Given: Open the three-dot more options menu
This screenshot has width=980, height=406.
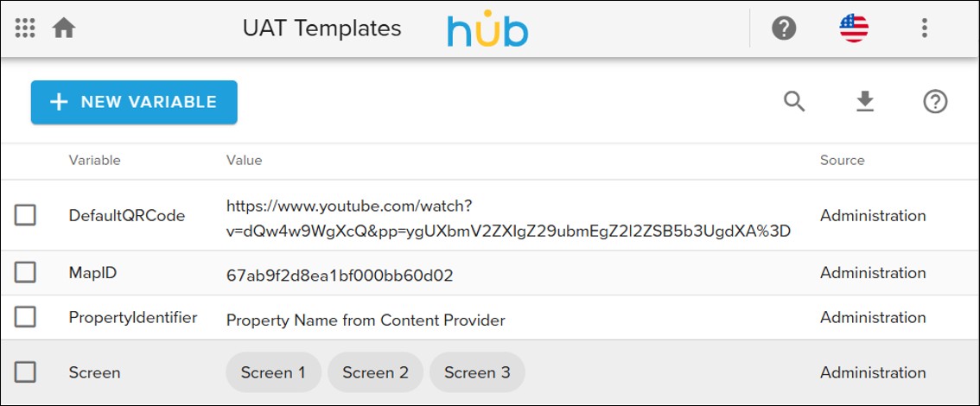Looking at the screenshot, I should tap(924, 29).
